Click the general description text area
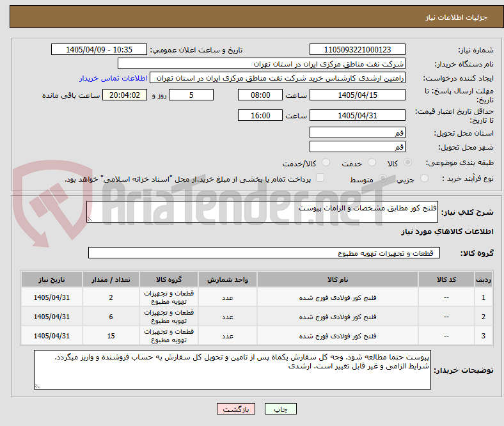This screenshot has width=504, height=426. (262, 212)
